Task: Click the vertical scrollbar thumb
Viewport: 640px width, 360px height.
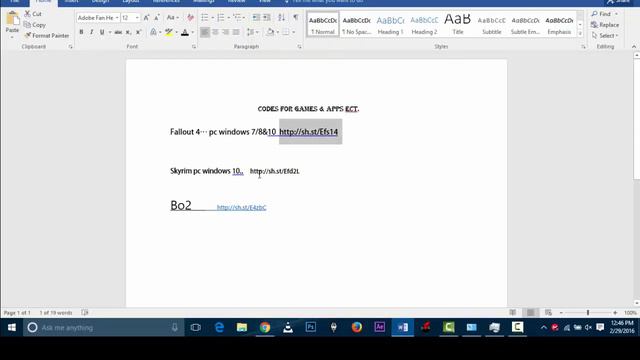Action: [x=636, y=119]
